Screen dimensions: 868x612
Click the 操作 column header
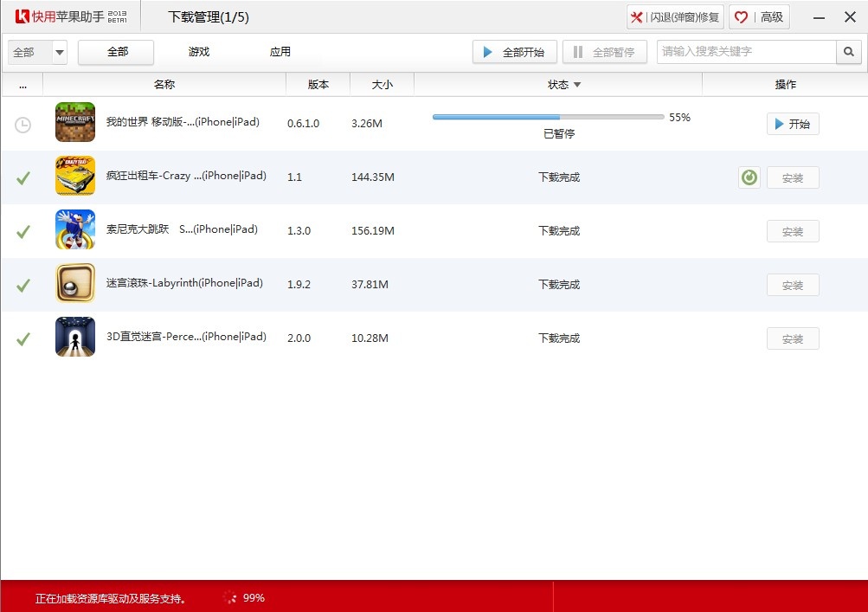[x=785, y=85]
